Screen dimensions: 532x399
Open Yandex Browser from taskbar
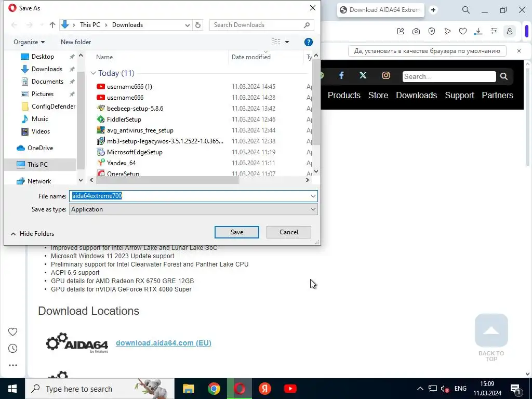pos(264,389)
